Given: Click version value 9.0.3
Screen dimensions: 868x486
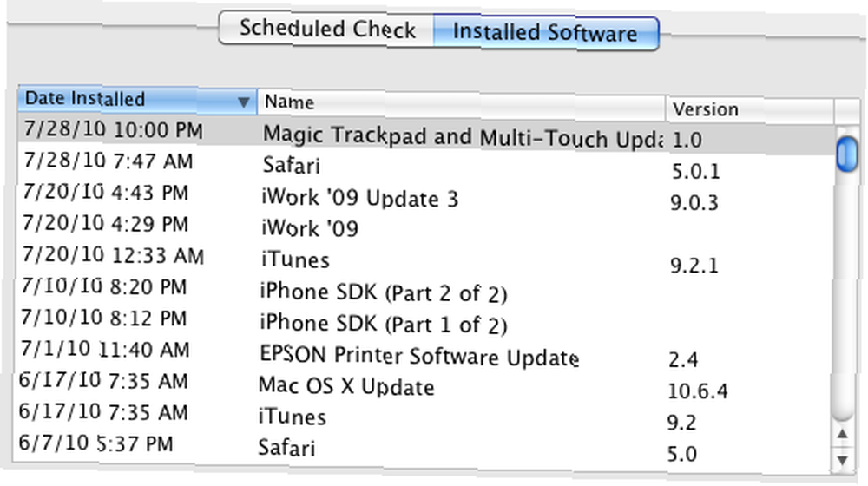Looking at the screenshot, I should 694,203.
